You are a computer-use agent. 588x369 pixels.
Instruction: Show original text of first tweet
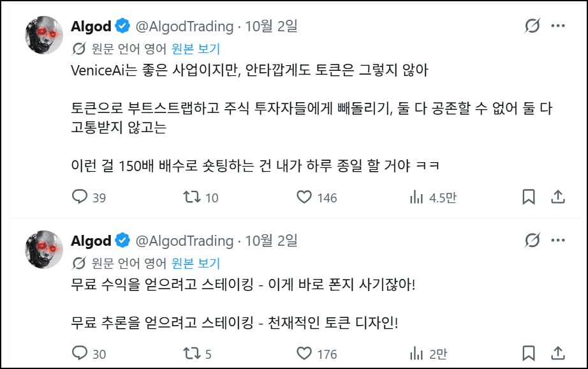[196, 49]
